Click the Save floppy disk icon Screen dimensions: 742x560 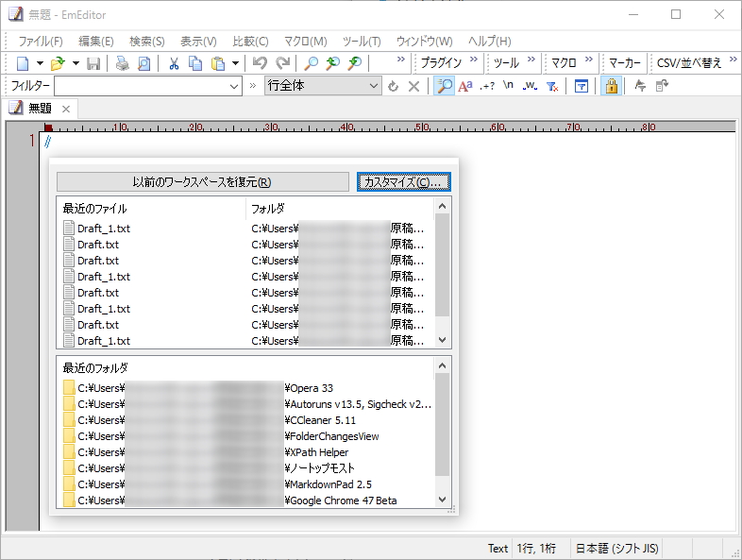pyautogui.click(x=93, y=63)
